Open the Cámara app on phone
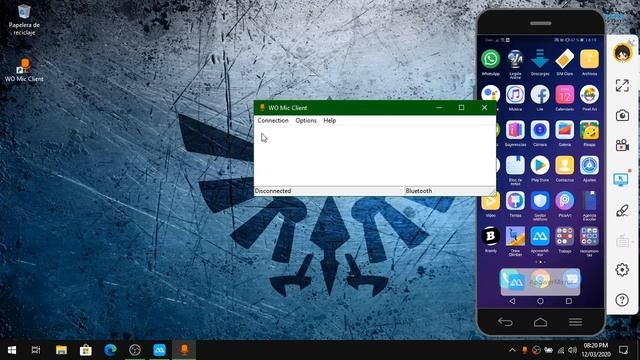 540,130
